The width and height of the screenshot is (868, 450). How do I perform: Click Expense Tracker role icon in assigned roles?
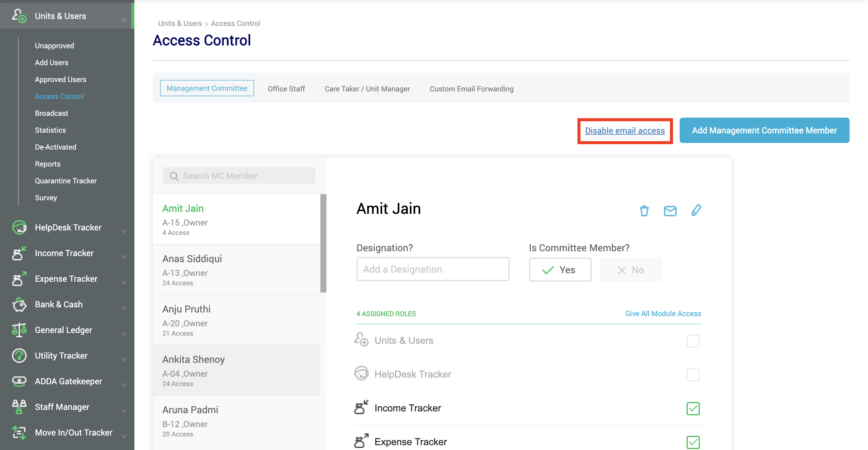pyautogui.click(x=361, y=441)
